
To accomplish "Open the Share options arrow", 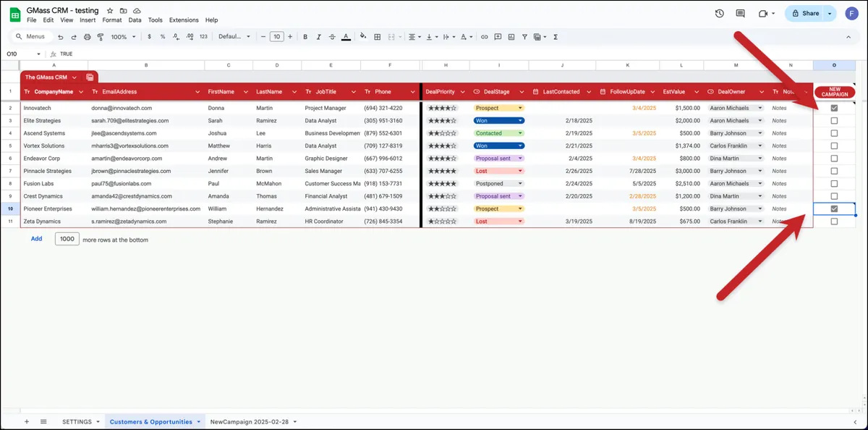I will point(830,13).
